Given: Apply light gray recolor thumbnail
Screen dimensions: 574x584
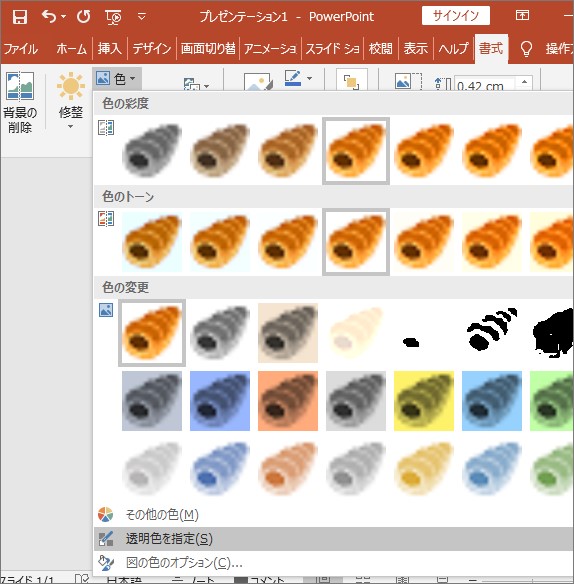Looking at the screenshot, I should pyautogui.click(x=152, y=469).
